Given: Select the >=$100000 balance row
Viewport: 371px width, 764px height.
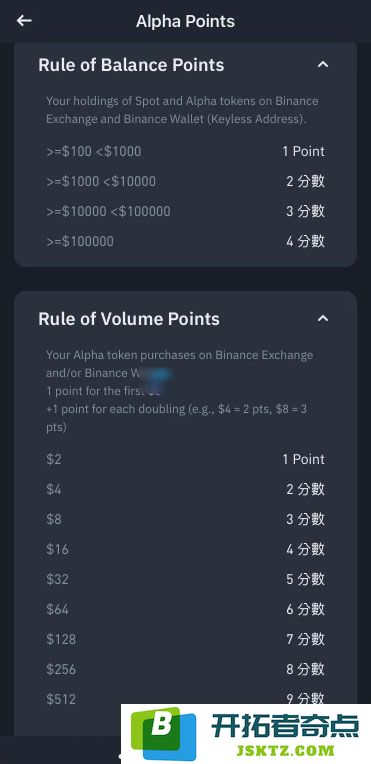Looking at the screenshot, I should point(185,241).
